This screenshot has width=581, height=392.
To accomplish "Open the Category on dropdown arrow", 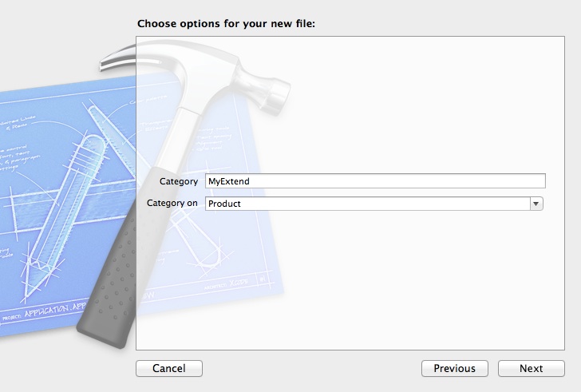I will pos(536,204).
